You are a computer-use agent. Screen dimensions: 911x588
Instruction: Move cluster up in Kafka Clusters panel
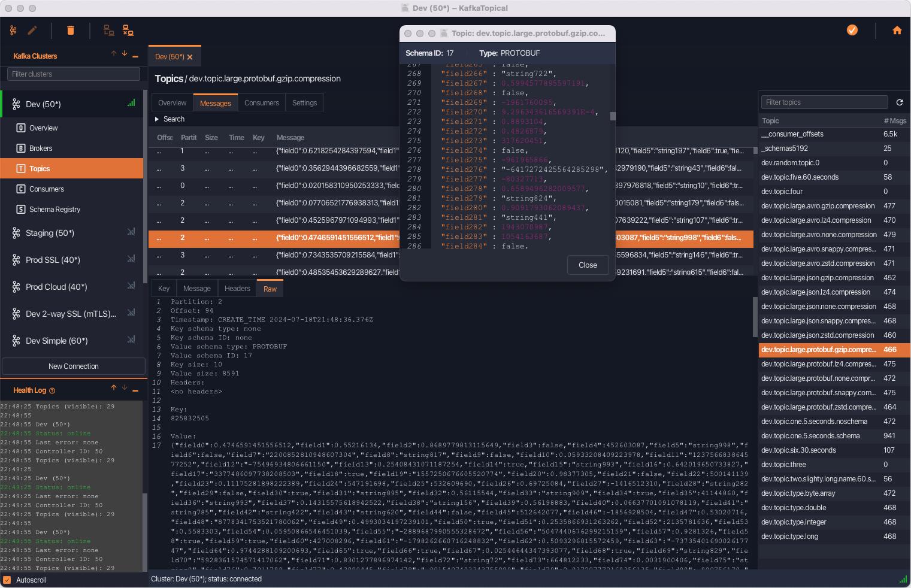tap(114, 54)
